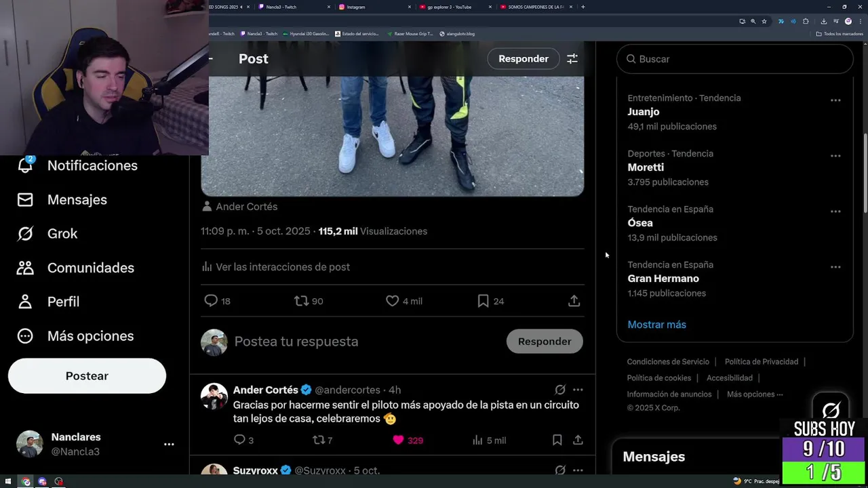Image resolution: width=868 pixels, height=488 pixels.
Task: Click the Buscar search field
Action: [734, 59]
